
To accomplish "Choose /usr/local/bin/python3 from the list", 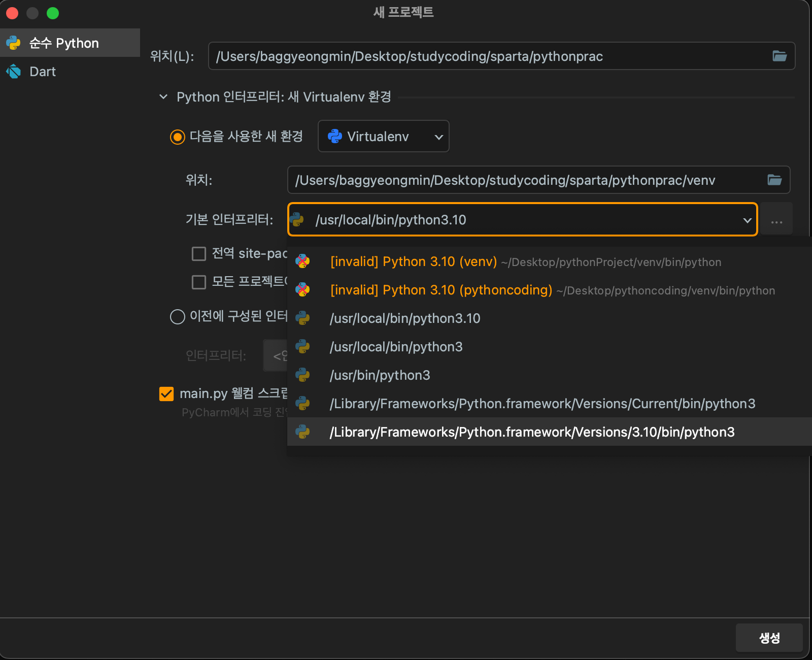I will (x=550, y=347).
